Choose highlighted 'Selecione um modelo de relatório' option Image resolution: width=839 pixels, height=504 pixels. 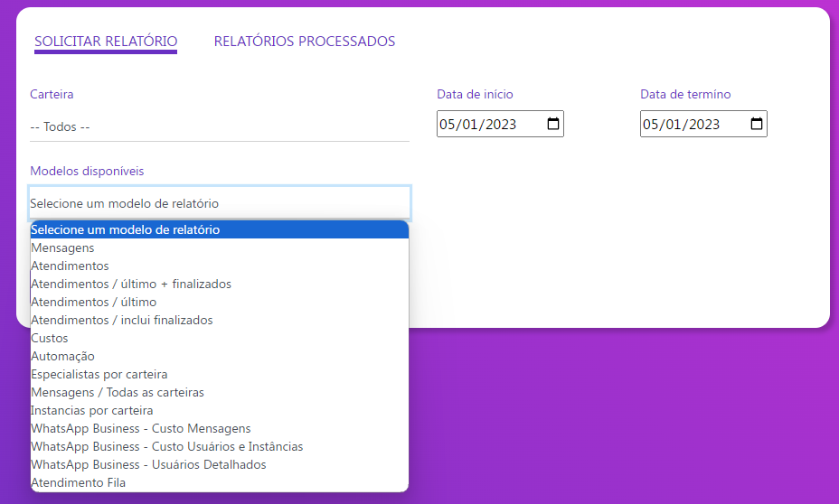point(220,229)
